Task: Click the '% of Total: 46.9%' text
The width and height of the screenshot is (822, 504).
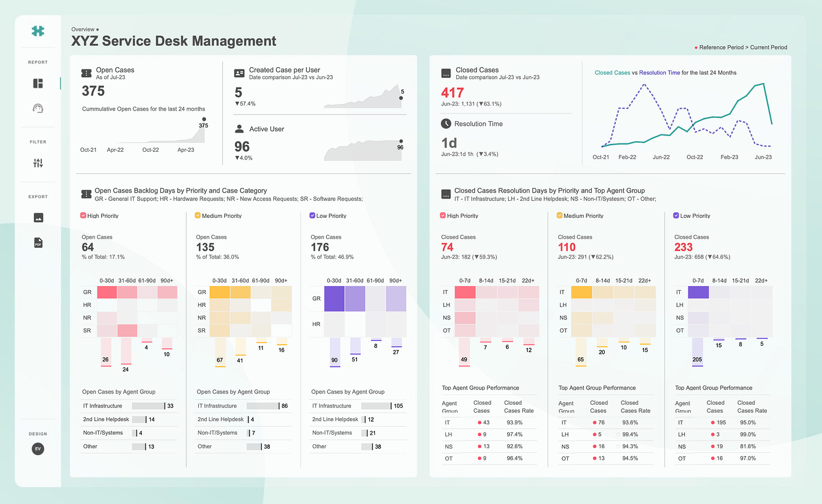Action: coord(332,257)
